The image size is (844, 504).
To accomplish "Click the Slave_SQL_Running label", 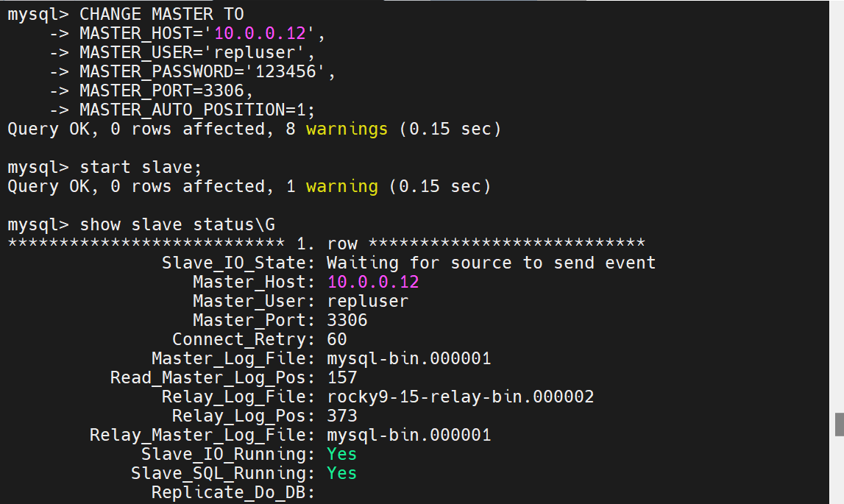I will tap(223, 473).
